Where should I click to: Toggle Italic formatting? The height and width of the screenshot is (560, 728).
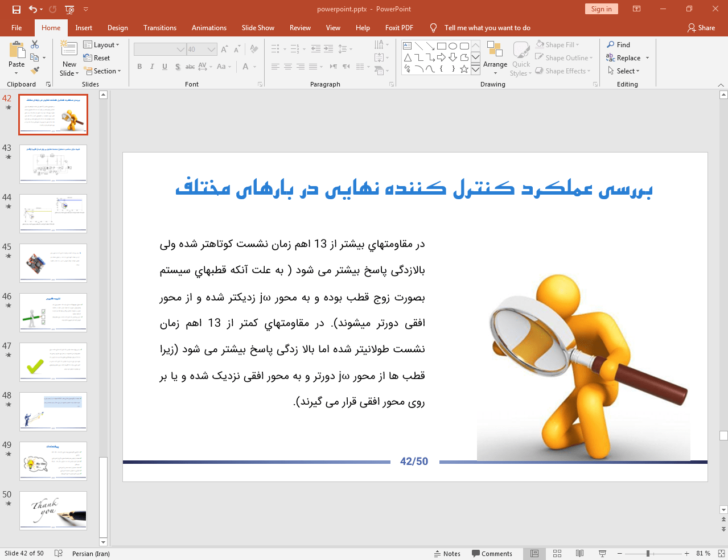point(152,67)
